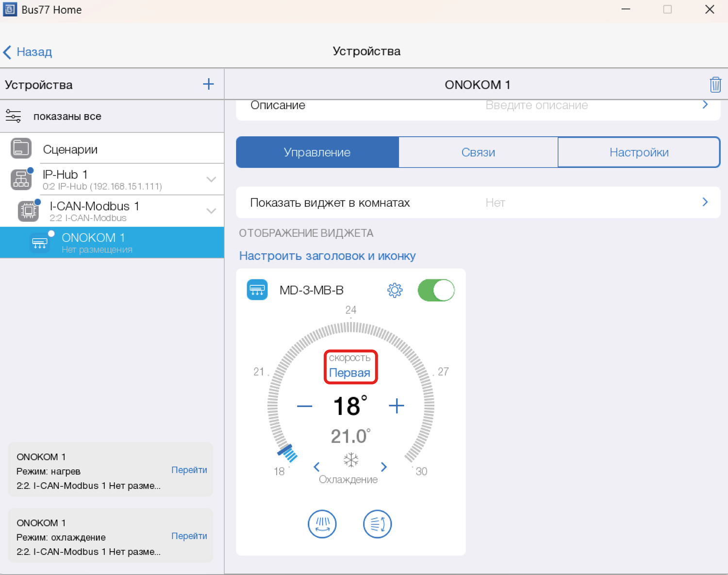The height and width of the screenshot is (575, 728).
Task: Collapse the IP-Hub 1 tree node
Action: tap(211, 180)
